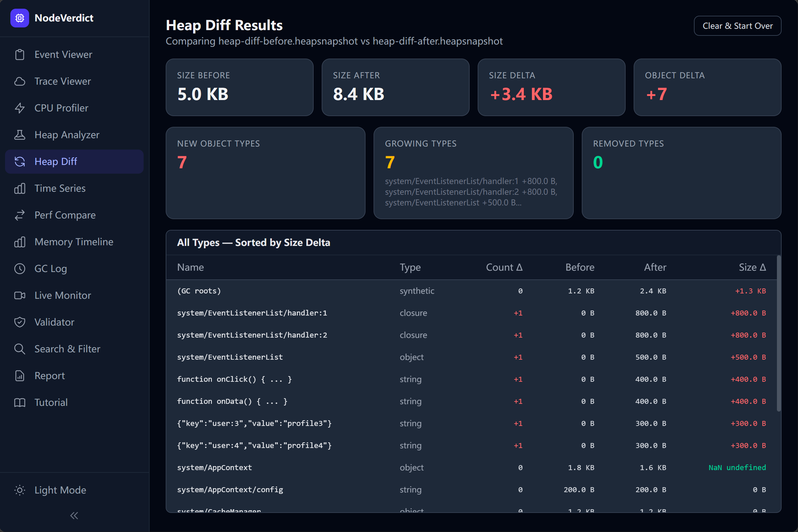Click the user:4 profile4 string row
798x532 pixels.
click(x=471, y=445)
